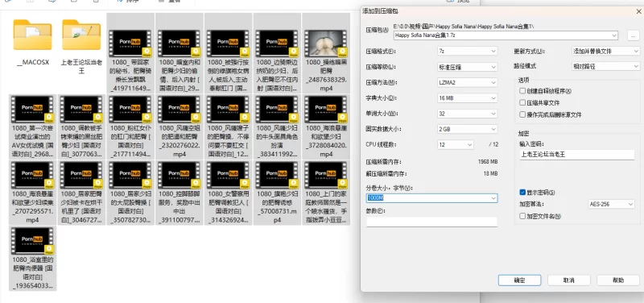Click the 帮助 button

[618, 280]
